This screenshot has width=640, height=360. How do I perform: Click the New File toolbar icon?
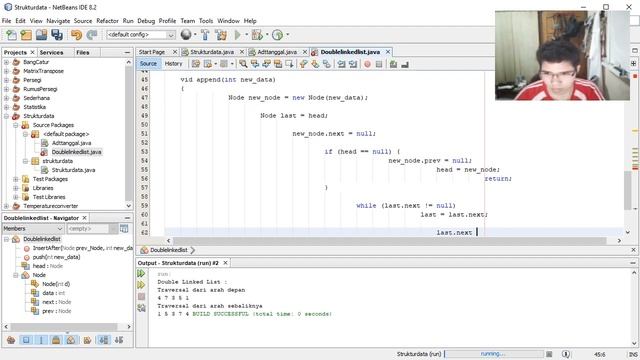point(11,35)
